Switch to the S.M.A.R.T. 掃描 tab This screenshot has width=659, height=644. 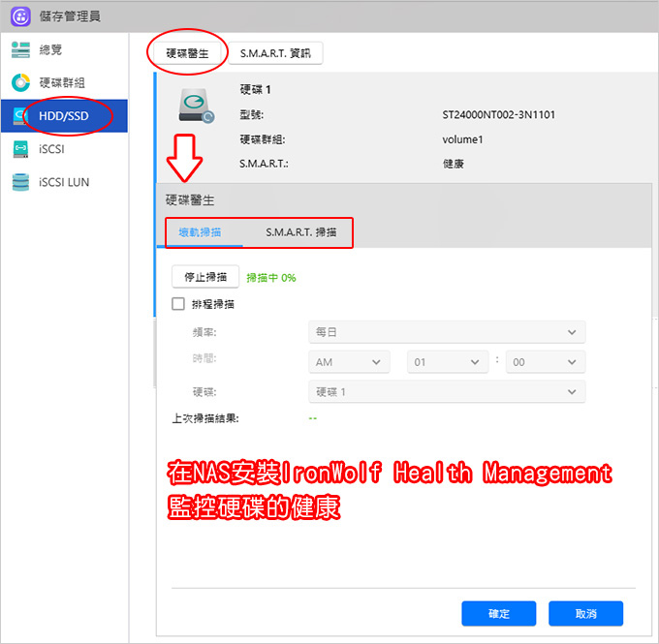pos(301,232)
